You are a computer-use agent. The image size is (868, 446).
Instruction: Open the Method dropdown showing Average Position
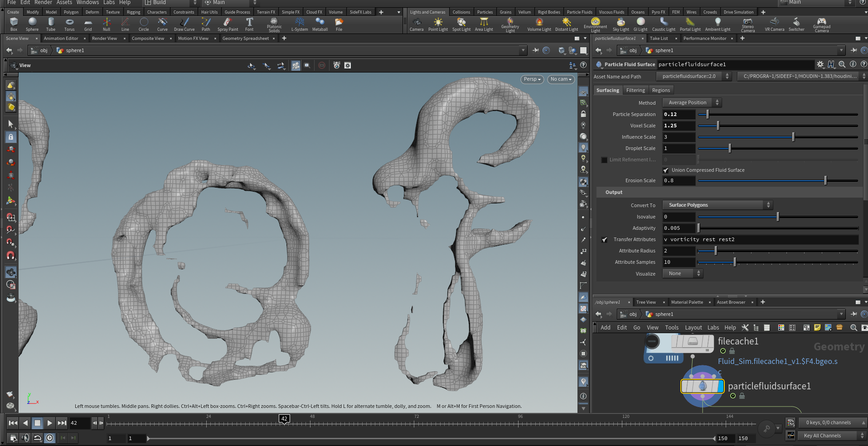pyautogui.click(x=691, y=103)
